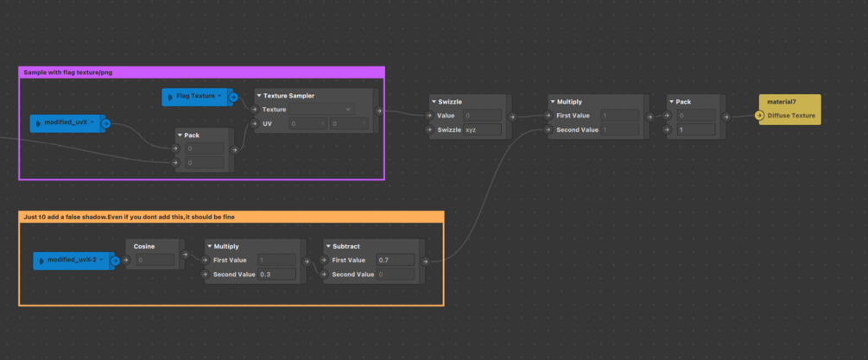Select the Cosine node title
This screenshot has height=360, width=868.
point(144,246)
